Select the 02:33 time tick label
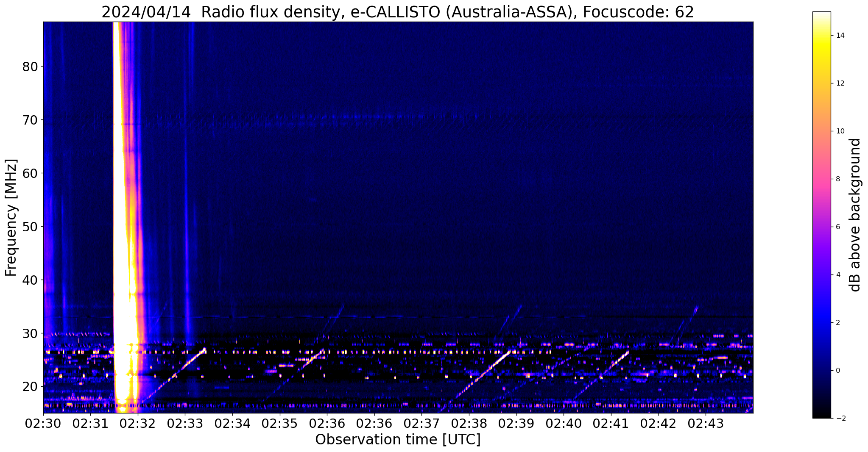Viewport: 868px width, 452px height. [x=185, y=423]
